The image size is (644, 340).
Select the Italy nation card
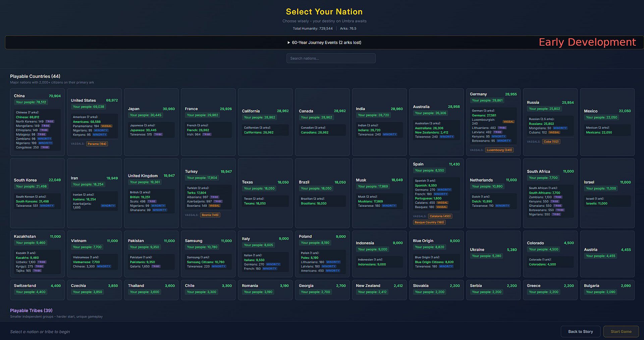point(265,254)
